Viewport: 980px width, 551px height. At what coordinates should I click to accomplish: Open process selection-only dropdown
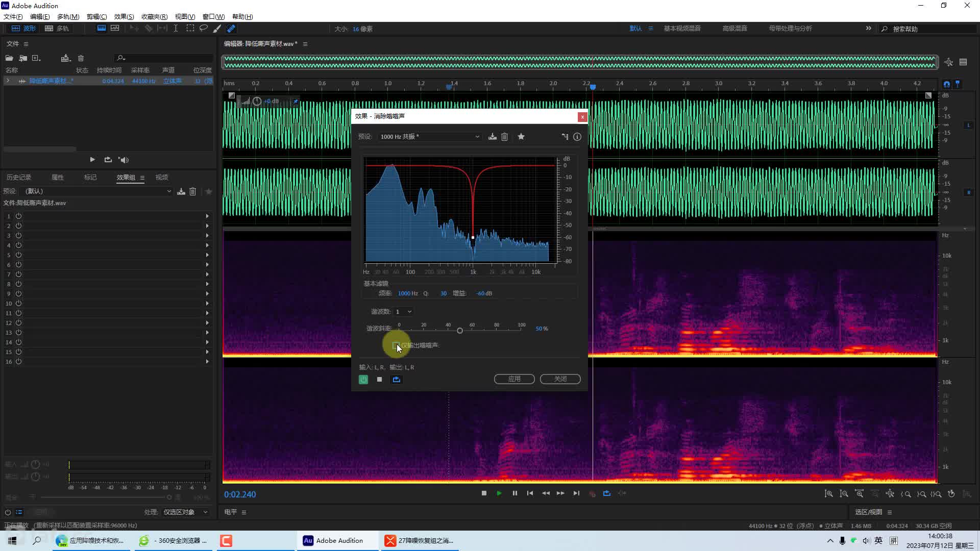(185, 512)
